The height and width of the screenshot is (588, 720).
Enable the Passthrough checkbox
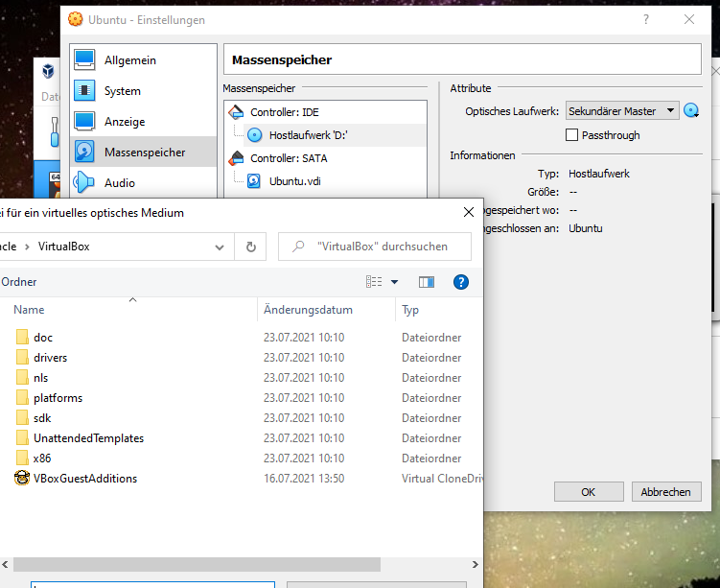[571, 135]
